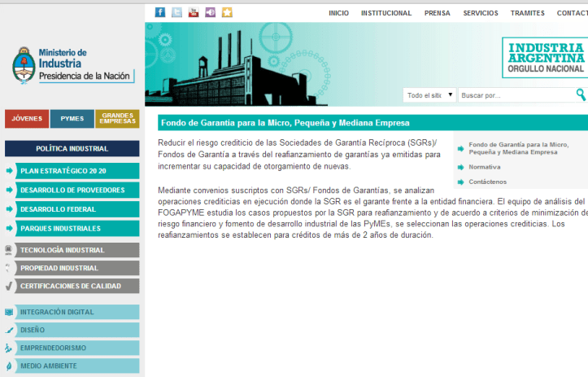
Task: Open the Normativa sidebar link
Action: click(485, 167)
